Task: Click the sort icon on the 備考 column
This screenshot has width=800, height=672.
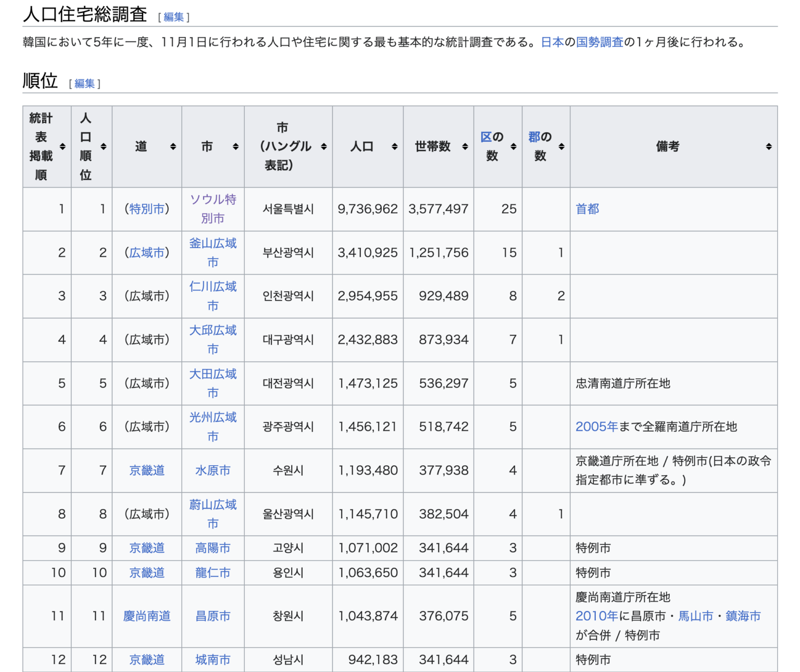Action: [x=769, y=146]
